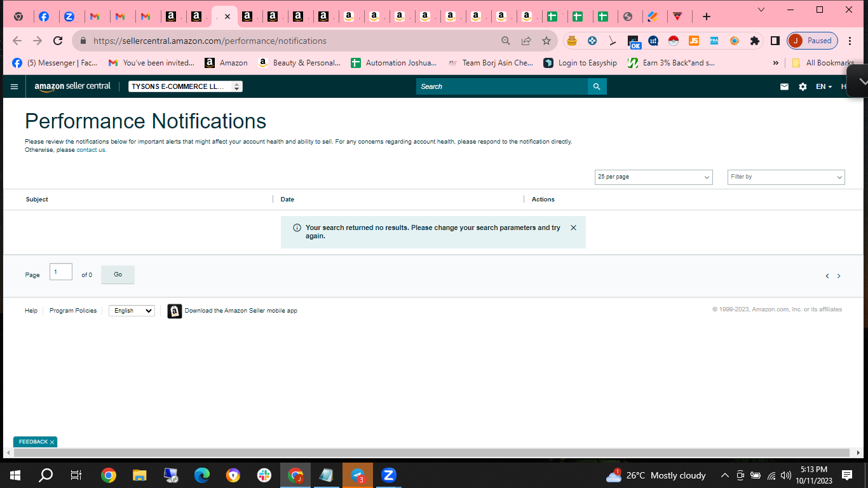Open the 25 per page dropdown
Image resolution: width=868 pixels, height=488 pixels.
click(653, 177)
